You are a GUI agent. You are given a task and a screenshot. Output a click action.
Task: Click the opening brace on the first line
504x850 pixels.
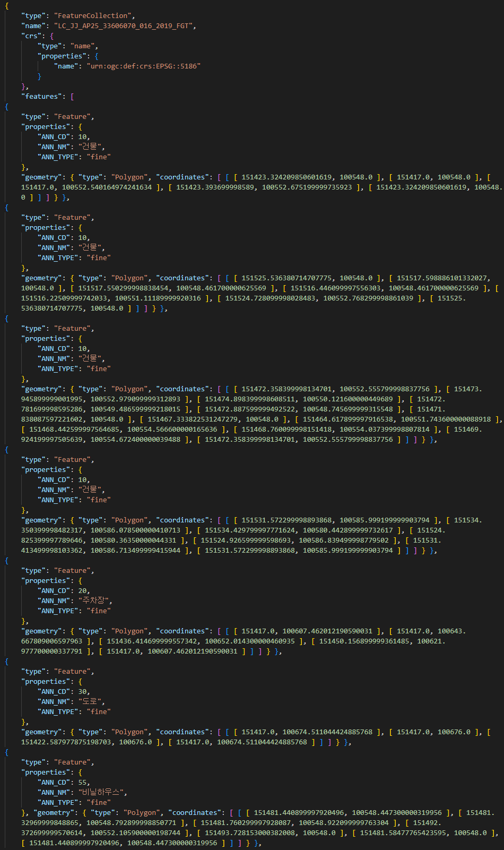[x=6, y=6]
